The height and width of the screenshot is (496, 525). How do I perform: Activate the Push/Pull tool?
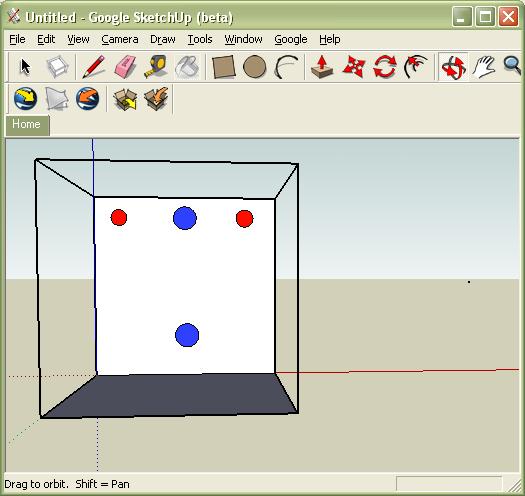(x=322, y=67)
